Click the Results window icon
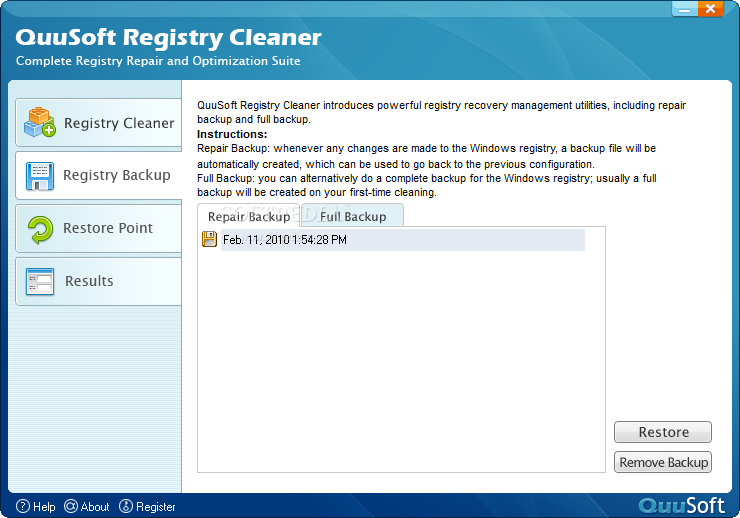This screenshot has width=740, height=518. 40,282
